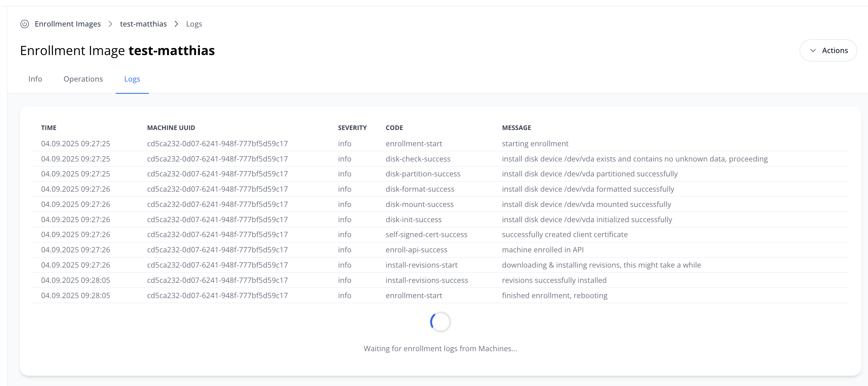Click the CODE column header
This screenshot has height=386, width=868.
coord(394,127)
